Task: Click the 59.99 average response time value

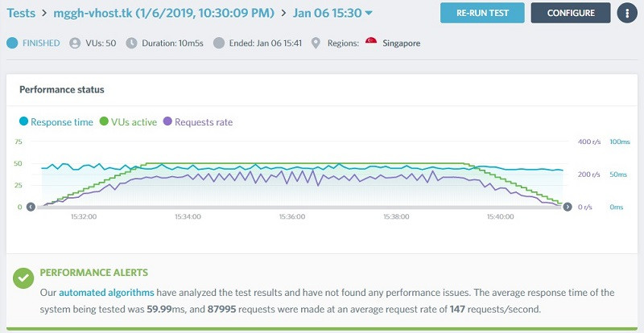Action: [159, 309]
